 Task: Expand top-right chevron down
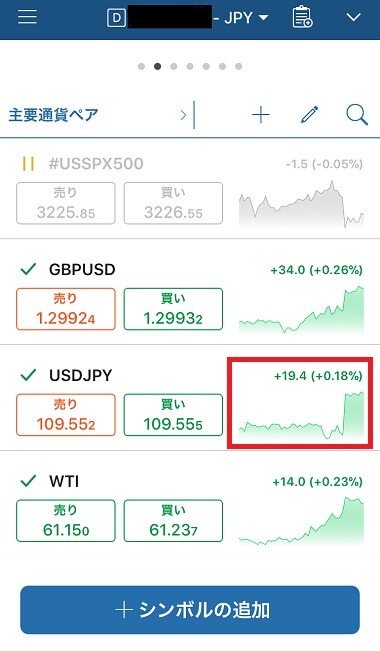click(x=353, y=17)
